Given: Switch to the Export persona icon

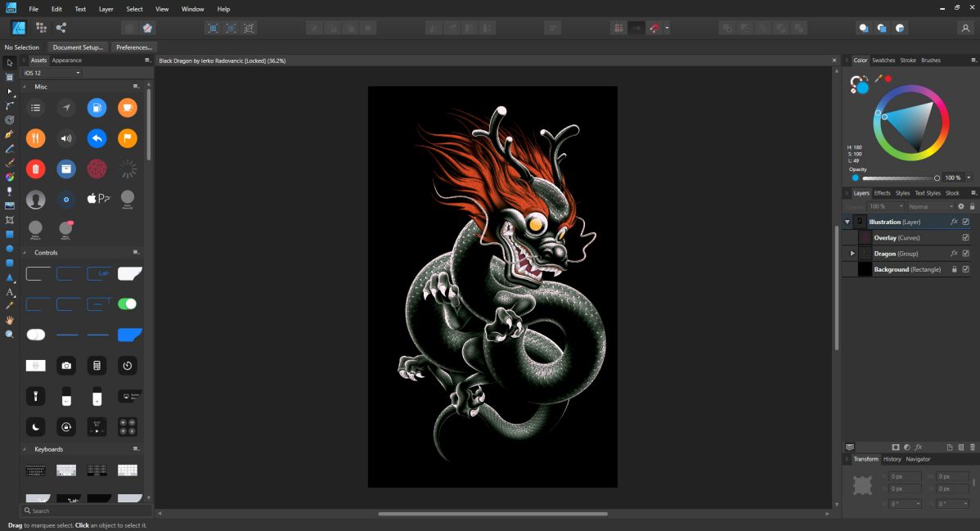Looking at the screenshot, I should [61, 28].
